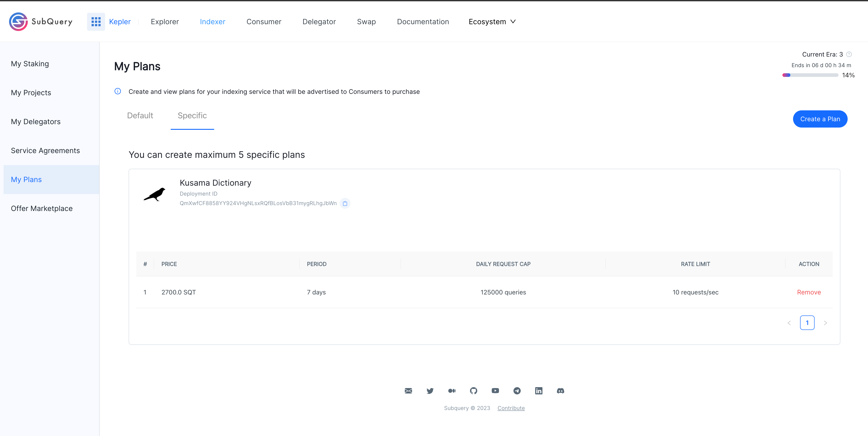This screenshot has height=436, width=868.
Task: Click the ACTION column header
Action: [x=809, y=264]
